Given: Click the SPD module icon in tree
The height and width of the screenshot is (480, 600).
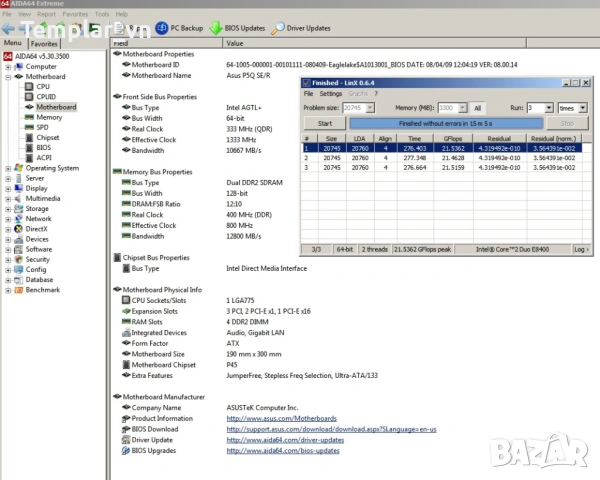Looking at the screenshot, I should [29, 127].
